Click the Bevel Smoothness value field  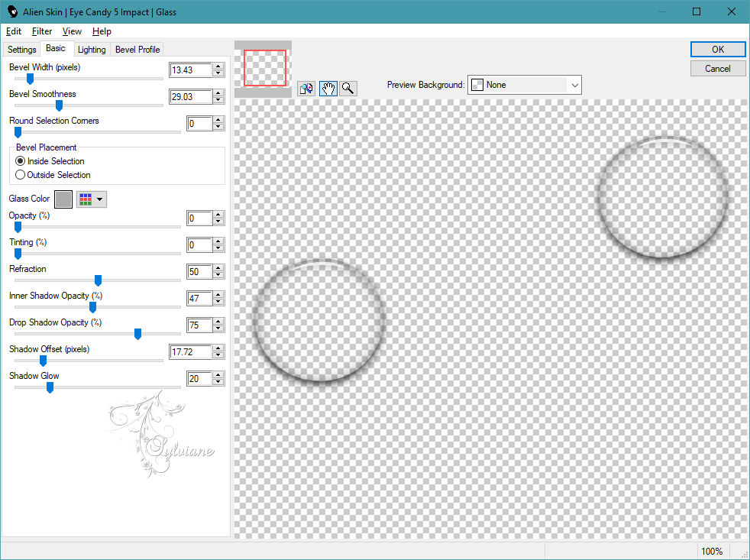[190, 97]
